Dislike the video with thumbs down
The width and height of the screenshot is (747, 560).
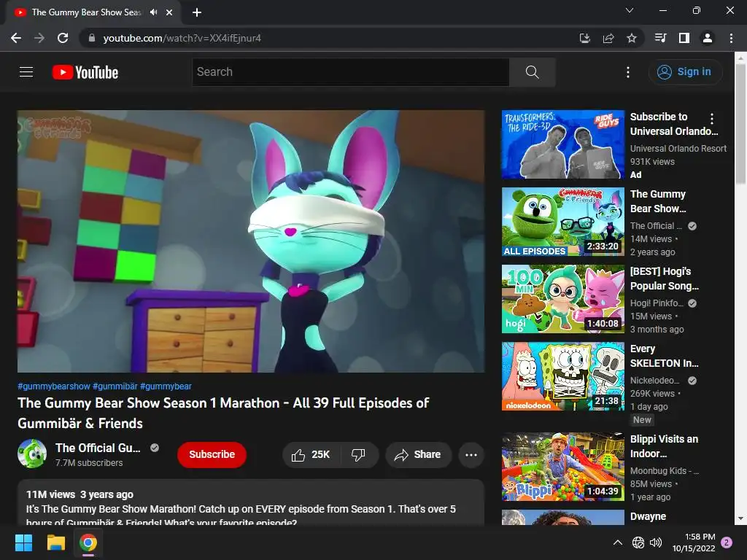coord(359,455)
